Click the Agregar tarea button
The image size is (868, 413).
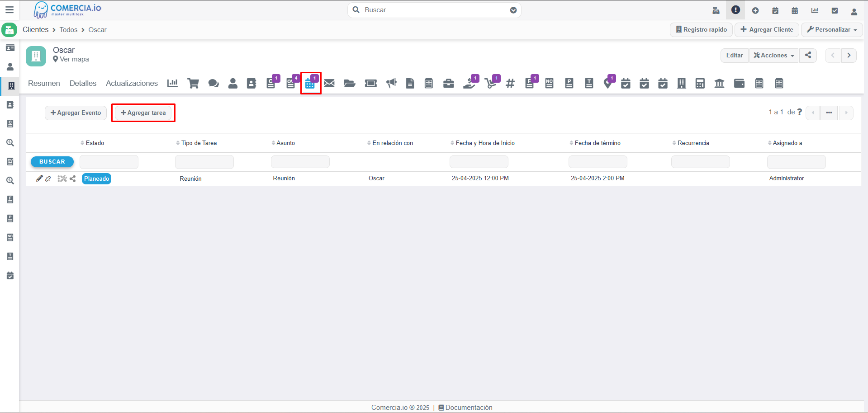(143, 113)
